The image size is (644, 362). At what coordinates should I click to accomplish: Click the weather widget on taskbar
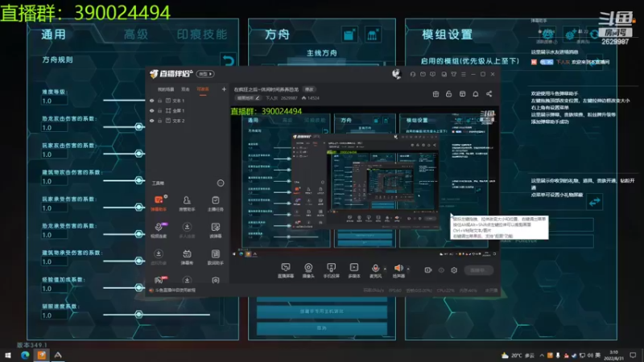[518, 356]
